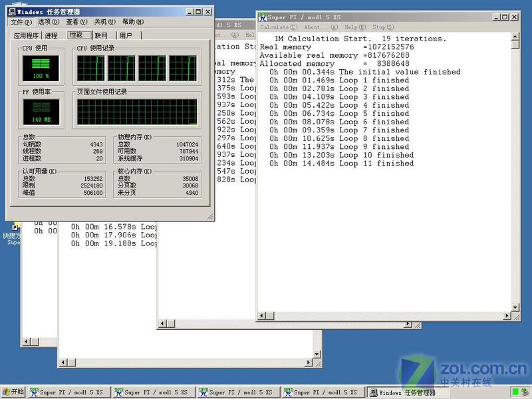Click the 'Loop 1 finished' line
The image size is (532, 399).
click(339, 80)
